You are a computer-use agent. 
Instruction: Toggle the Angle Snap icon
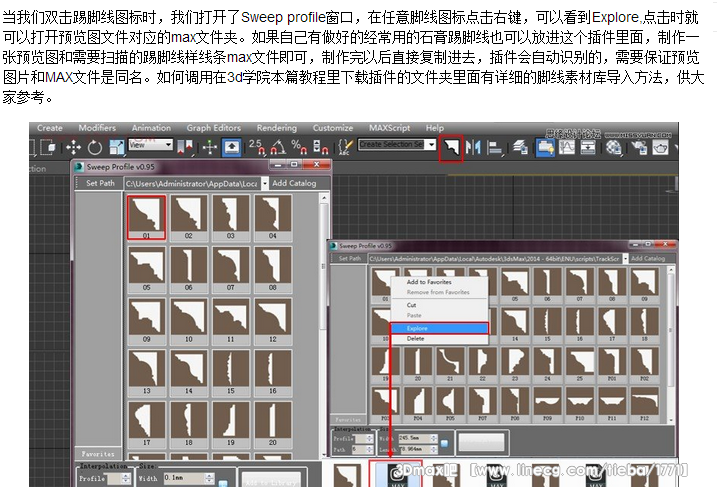[278, 147]
